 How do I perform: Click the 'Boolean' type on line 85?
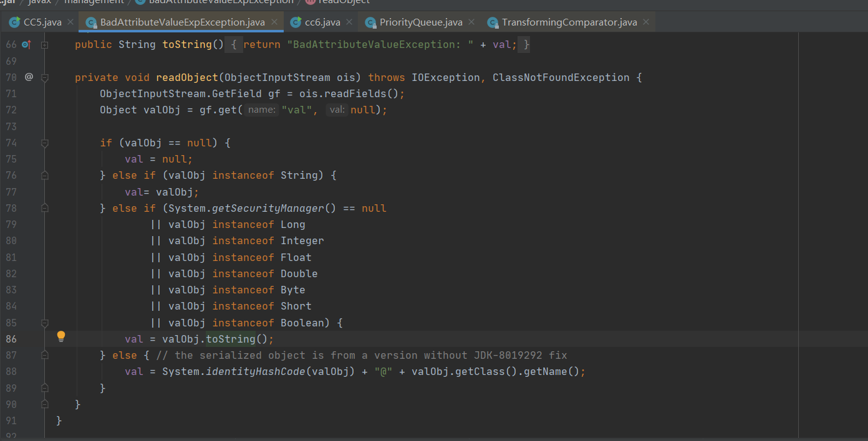click(x=302, y=323)
